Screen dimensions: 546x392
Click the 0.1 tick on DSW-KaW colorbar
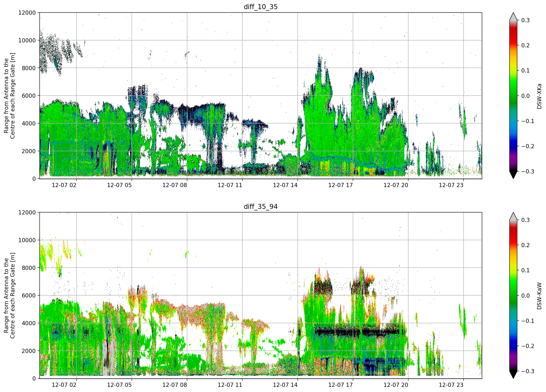click(525, 270)
